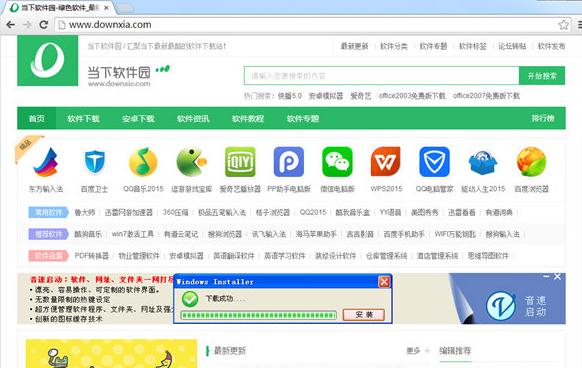Image resolution: width=582 pixels, height=368 pixels.
Task: Click the hot search term office2003免费版下载
Action: click(x=412, y=96)
